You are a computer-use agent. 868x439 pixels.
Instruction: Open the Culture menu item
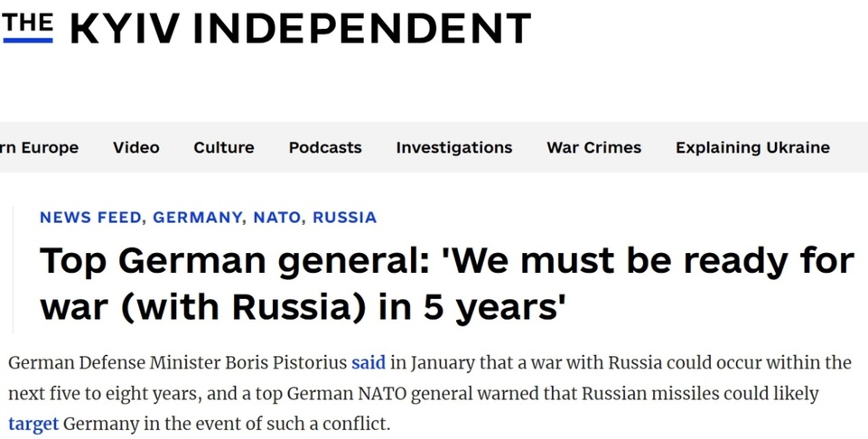coord(224,147)
